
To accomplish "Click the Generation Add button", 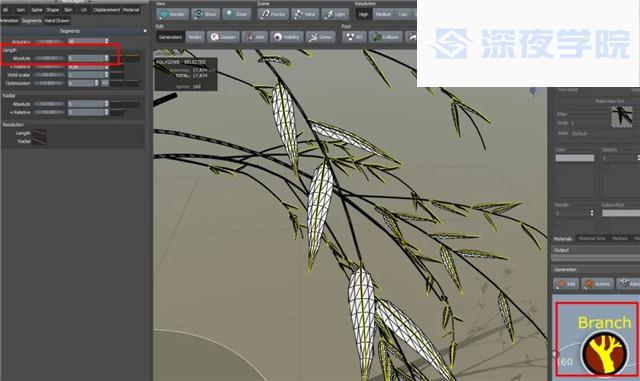I will tap(566, 284).
